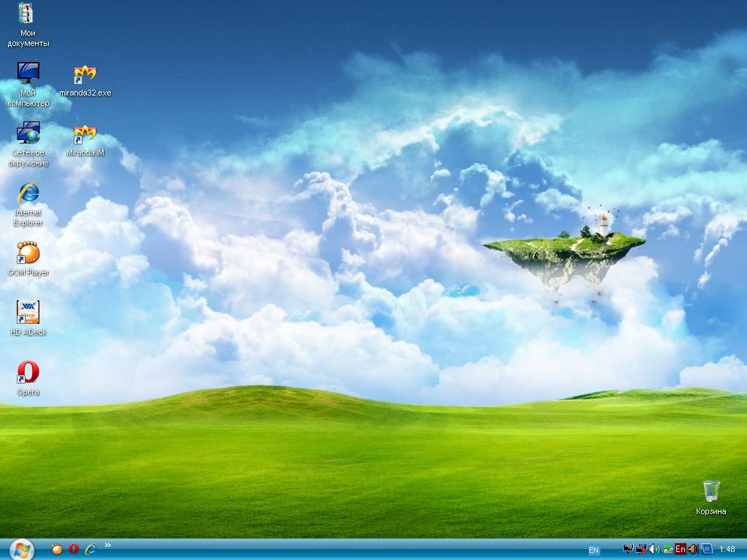Select the Мои документы desktop icon
This screenshot has height=560, width=747.
(x=28, y=15)
